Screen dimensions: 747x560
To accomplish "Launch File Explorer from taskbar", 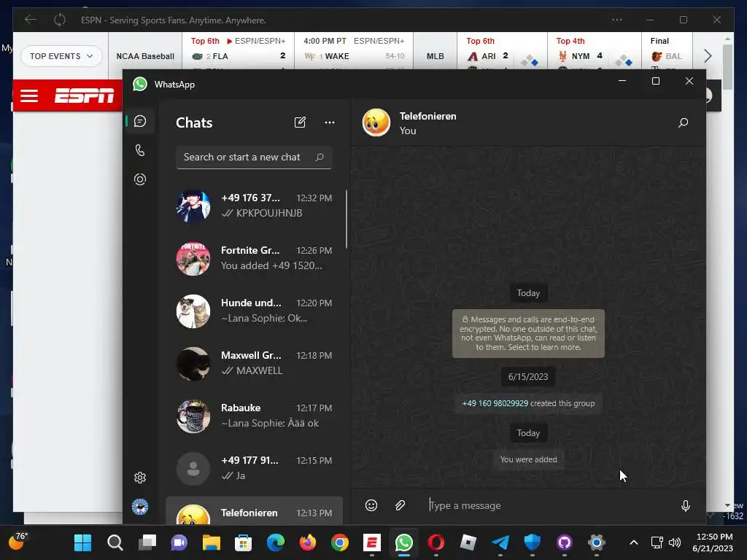I will tap(211, 542).
